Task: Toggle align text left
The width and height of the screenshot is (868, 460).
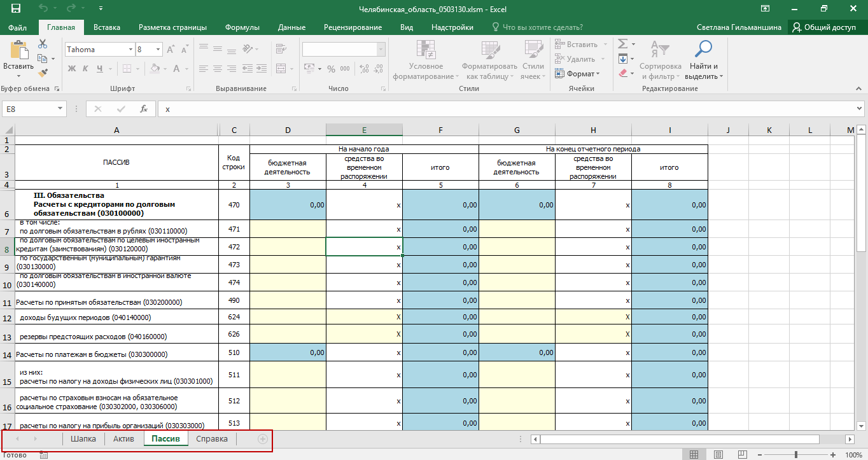Action: pos(204,69)
